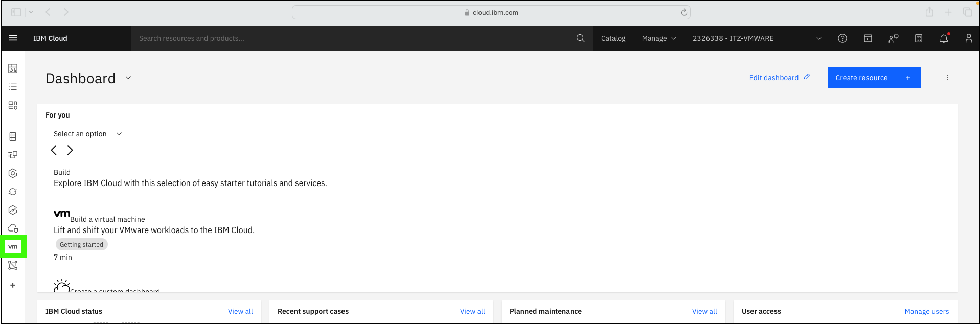Screen dimensions: 980x324
Task: Open the stacked-bars infrastructure icon in sidebar
Action: [x=13, y=136]
